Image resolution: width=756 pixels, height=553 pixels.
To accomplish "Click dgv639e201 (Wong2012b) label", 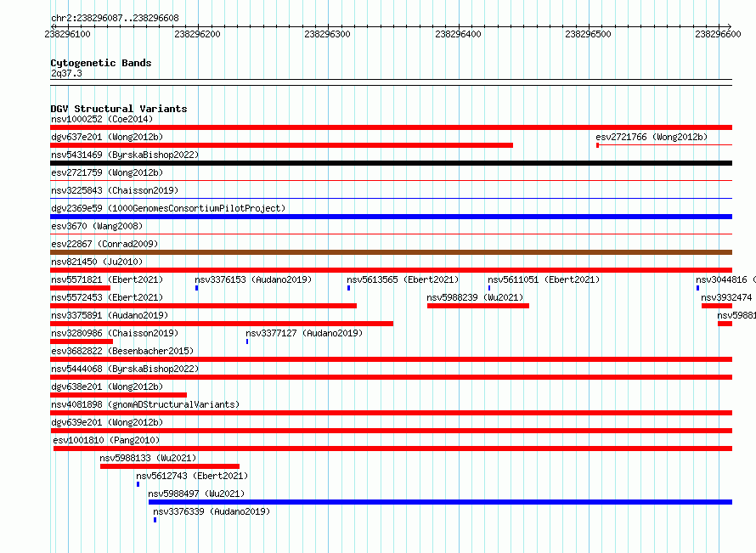I will click(x=107, y=422).
